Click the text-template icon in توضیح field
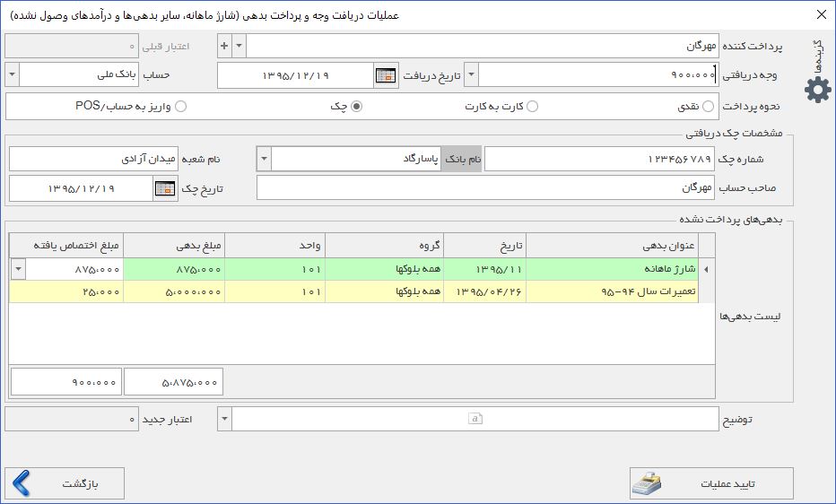 (475, 419)
